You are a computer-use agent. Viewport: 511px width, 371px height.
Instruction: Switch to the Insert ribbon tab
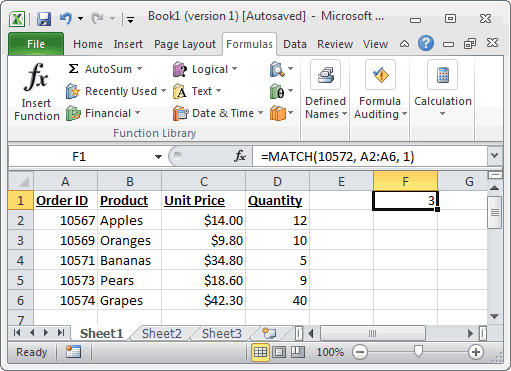tap(128, 44)
